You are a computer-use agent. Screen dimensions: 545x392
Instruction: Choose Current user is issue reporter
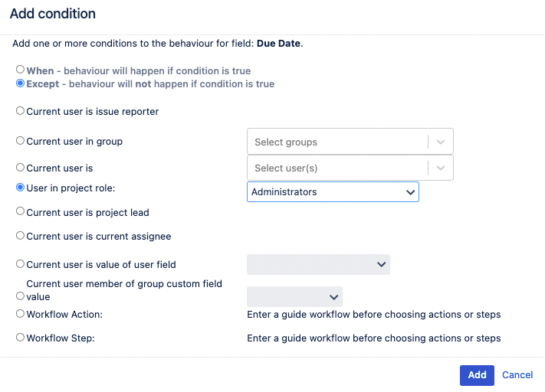click(20, 111)
